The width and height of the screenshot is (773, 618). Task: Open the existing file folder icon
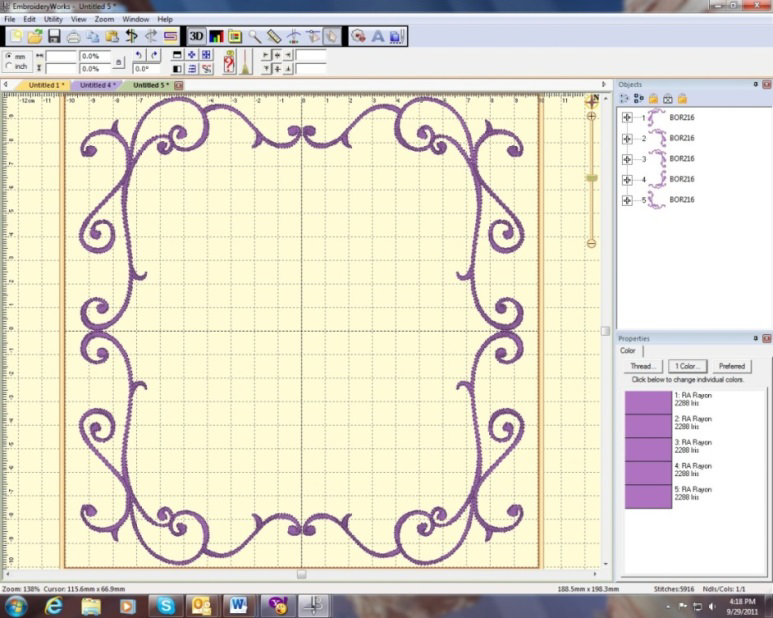(x=35, y=36)
